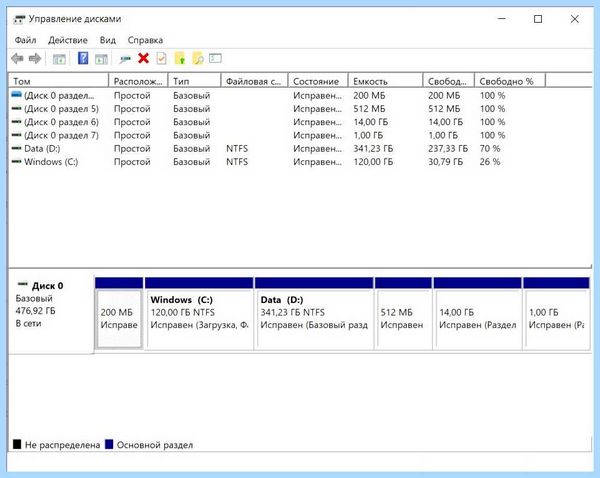
Task: Sort by the Расположение column header
Action: pos(138,81)
